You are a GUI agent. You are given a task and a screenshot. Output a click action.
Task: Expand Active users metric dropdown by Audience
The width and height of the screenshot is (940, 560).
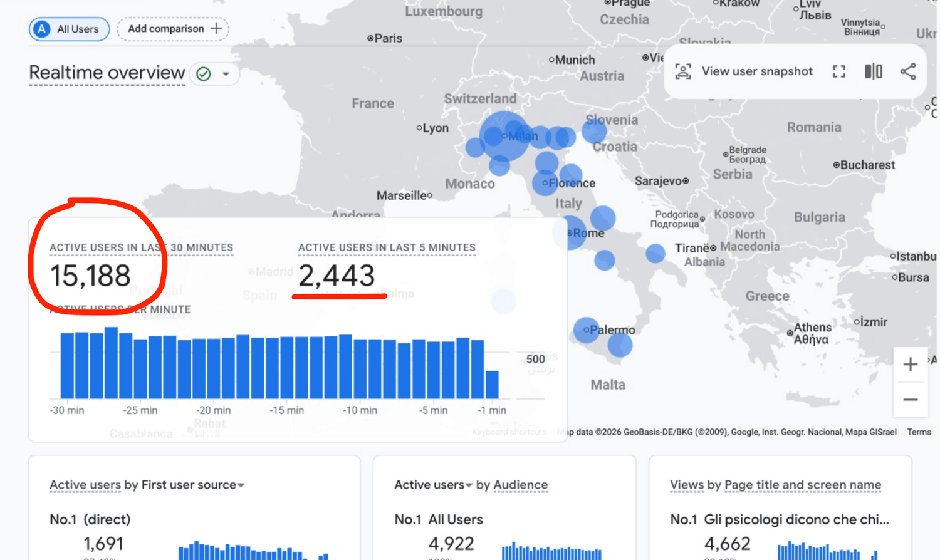pos(468,485)
